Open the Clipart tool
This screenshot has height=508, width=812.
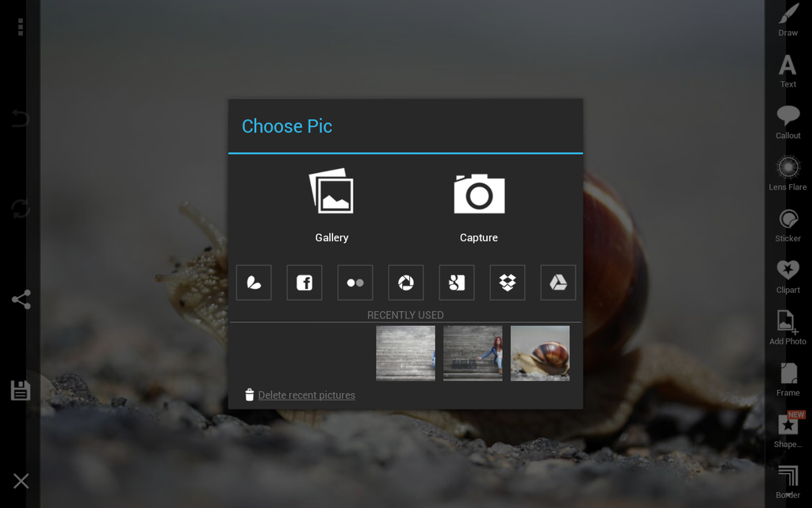[788, 277]
